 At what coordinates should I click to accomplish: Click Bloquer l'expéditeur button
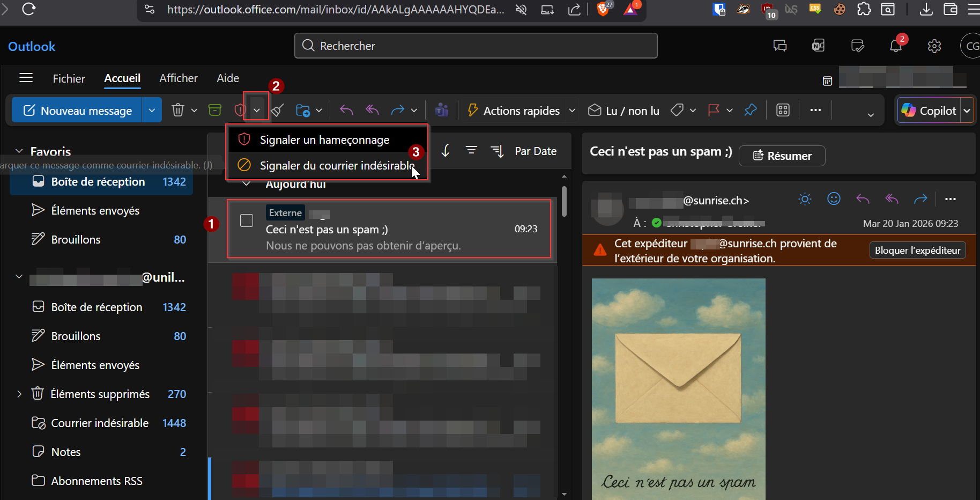point(917,251)
